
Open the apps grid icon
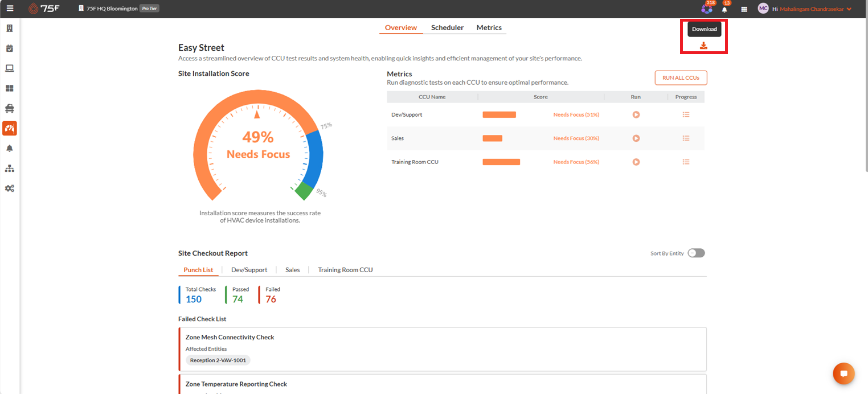point(744,9)
